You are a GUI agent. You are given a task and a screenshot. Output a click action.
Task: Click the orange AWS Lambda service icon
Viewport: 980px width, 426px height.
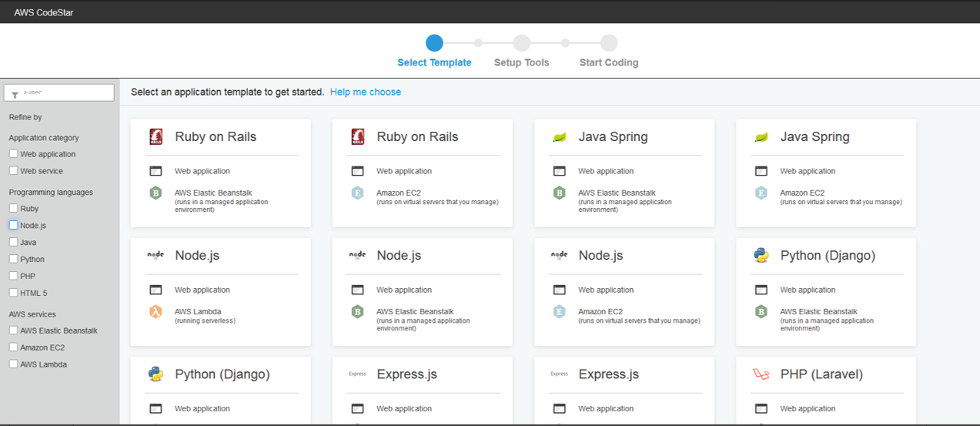point(156,312)
